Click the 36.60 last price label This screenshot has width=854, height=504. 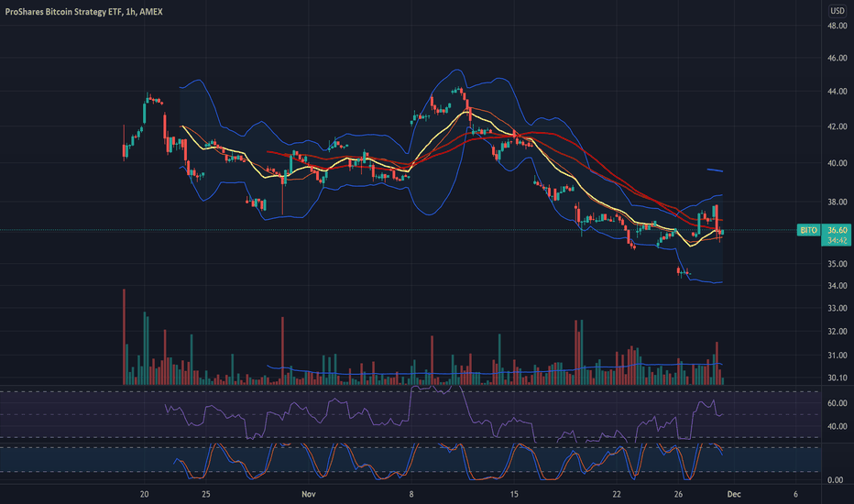838,231
